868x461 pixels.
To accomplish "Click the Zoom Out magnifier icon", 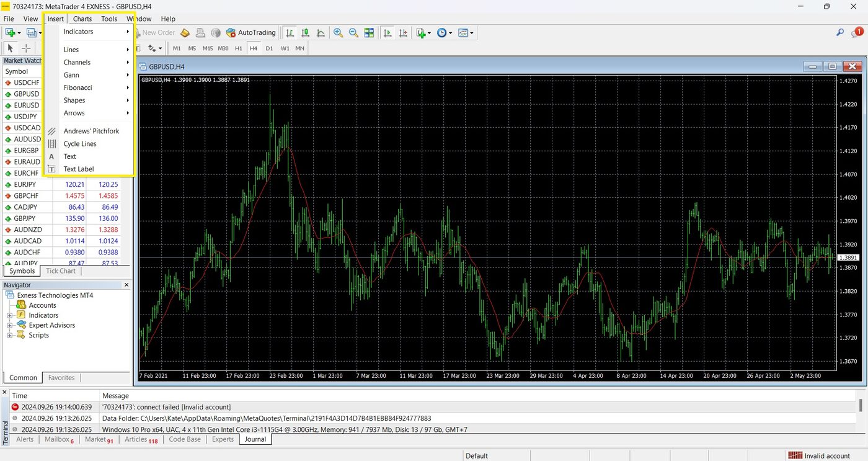I will pos(353,32).
